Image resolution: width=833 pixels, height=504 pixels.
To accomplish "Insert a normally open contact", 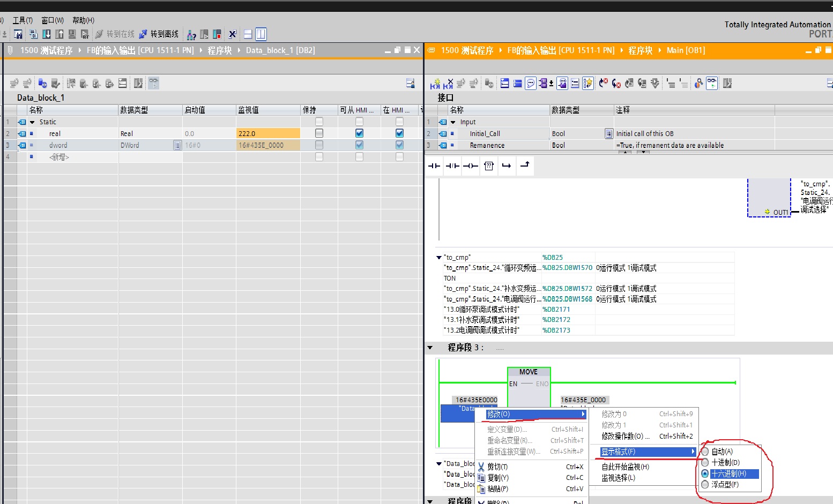I will tap(434, 166).
